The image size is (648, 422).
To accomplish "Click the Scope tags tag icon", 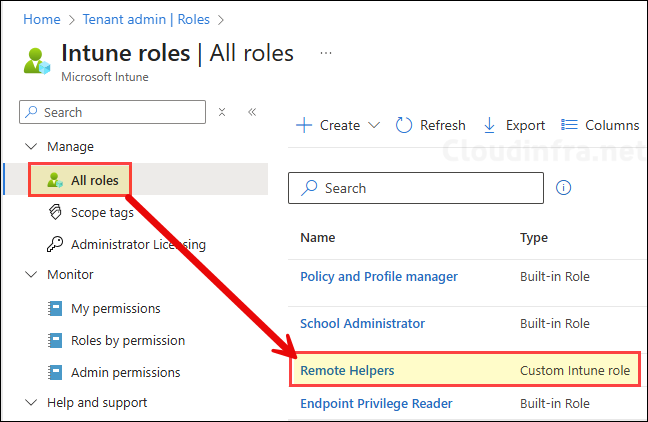I will click(55, 212).
